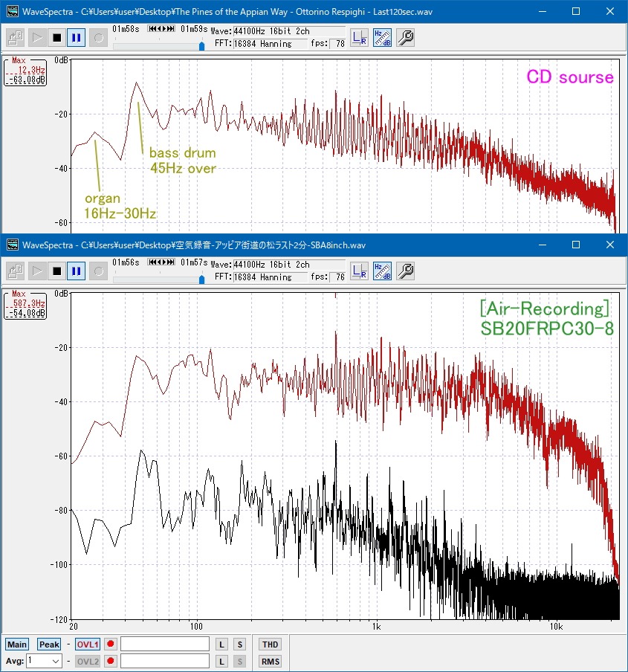The width and height of the screenshot is (628, 672).
Task: Open file icon in CD source window
Action: pos(16,38)
